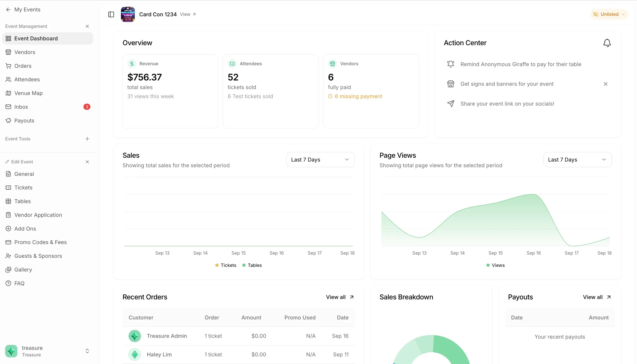Expand the treasure account switcher
The width and height of the screenshot is (637, 364).
87,351
